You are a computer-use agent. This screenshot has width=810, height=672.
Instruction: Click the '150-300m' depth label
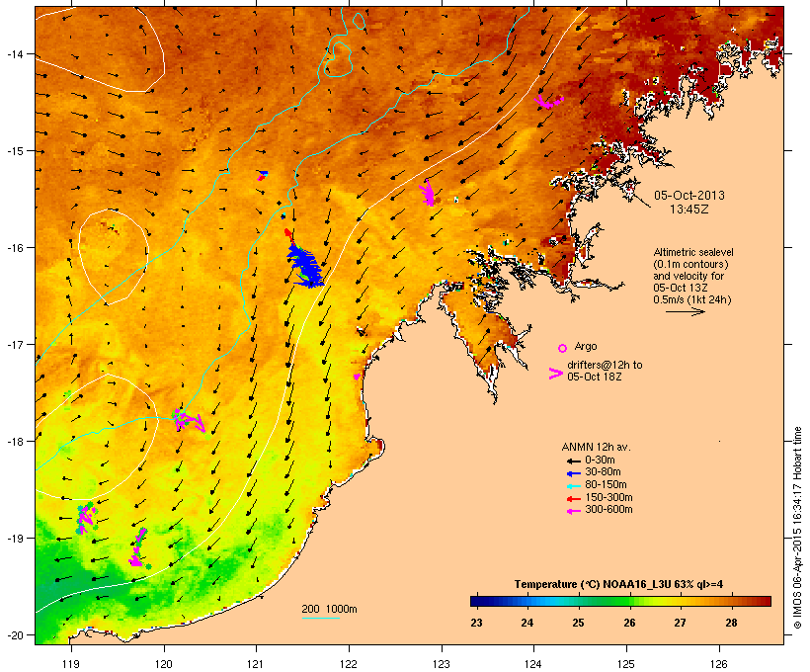pos(608,497)
